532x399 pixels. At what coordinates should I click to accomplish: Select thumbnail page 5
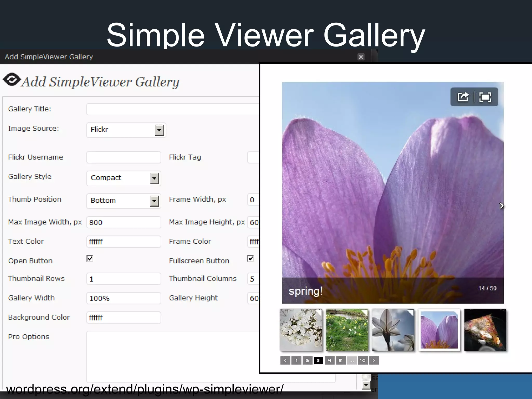341,360
